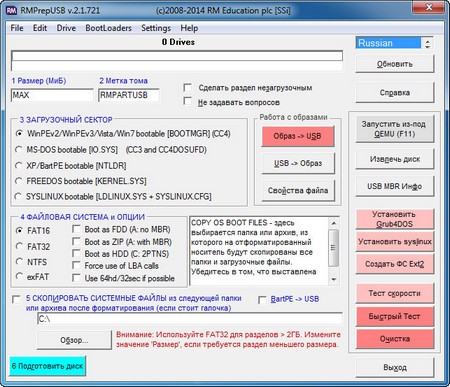The image size is (450, 387).
Task: Open the BootLoaders menu
Action: pos(108,28)
